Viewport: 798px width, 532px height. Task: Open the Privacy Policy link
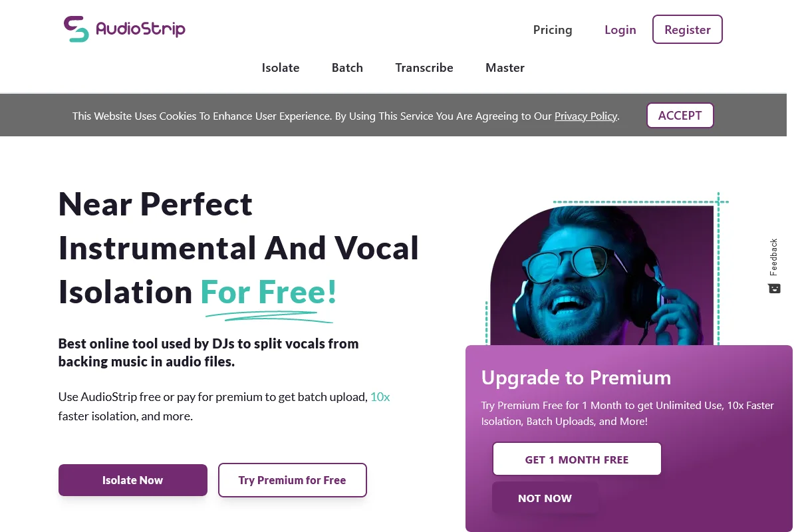click(x=585, y=116)
